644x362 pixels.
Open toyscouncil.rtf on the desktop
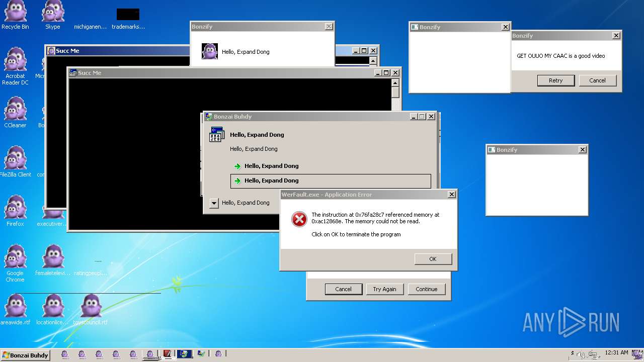pyautogui.click(x=91, y=309)
